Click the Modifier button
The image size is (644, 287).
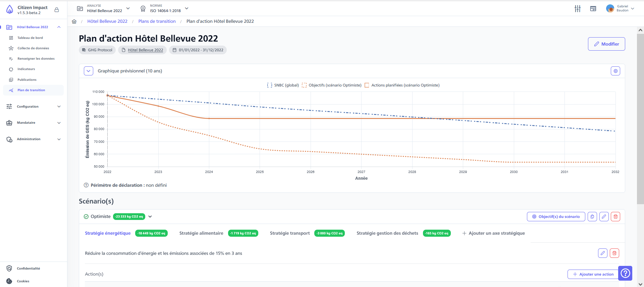click(x=606, y=44)
